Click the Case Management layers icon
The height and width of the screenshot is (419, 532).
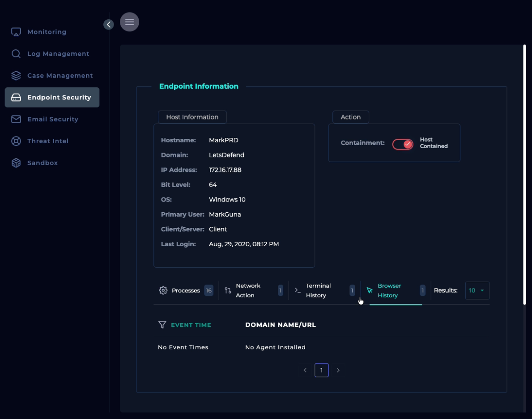(16, 76)
